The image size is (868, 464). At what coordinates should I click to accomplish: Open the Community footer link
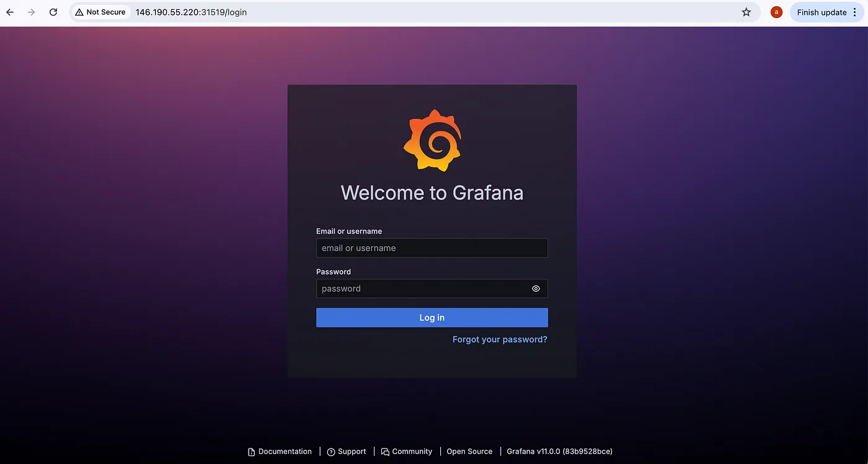(407, 452)
